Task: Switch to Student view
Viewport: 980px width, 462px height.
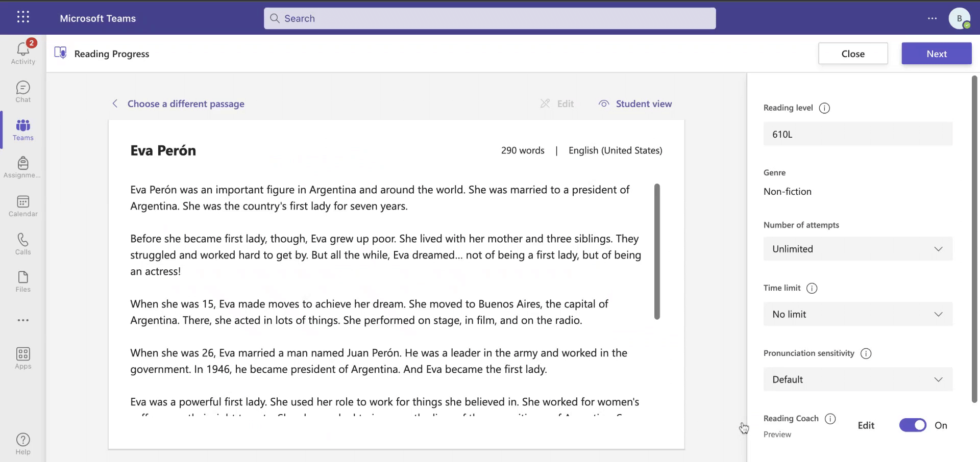Action: (x=635, y=104)
